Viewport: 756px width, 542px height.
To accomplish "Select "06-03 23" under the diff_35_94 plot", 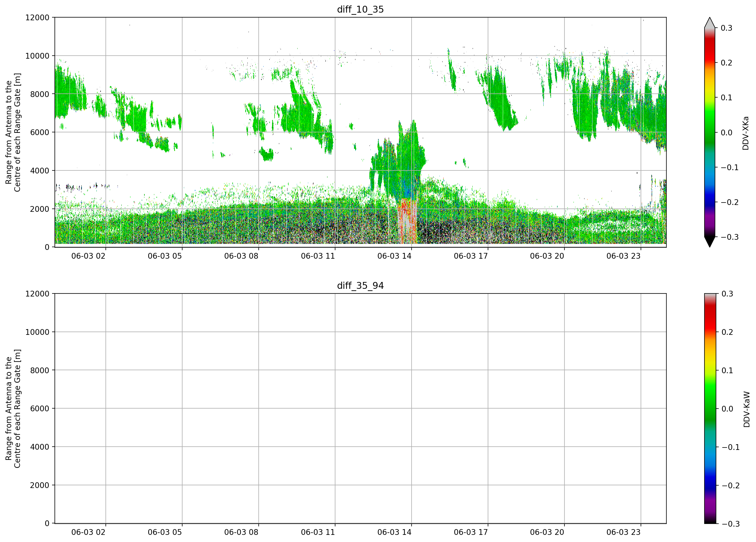I will pos(623,532).
